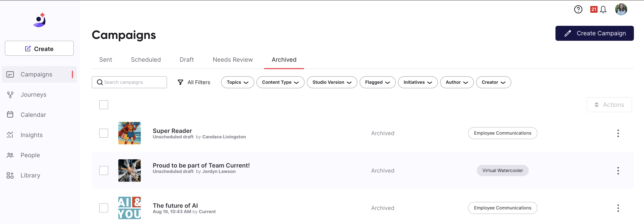Viewport: 644px width, 224px height.
Task: Click the Create Campaign button
Action: tap(594, 33)
